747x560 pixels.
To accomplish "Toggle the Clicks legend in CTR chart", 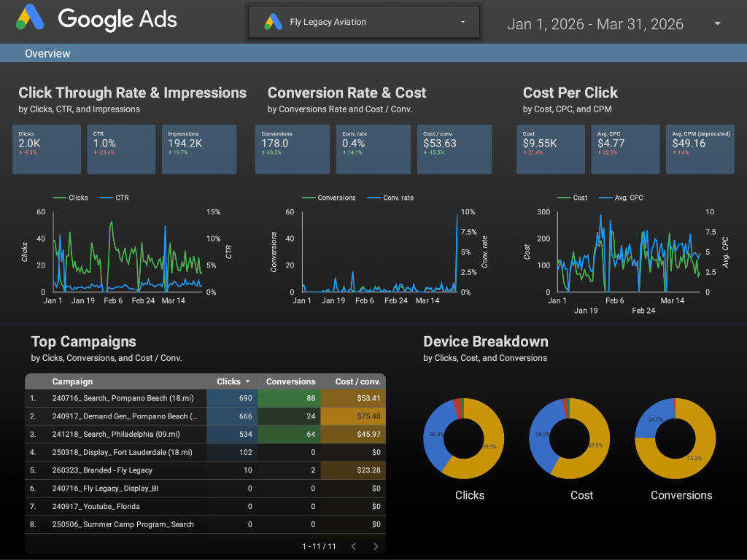I will pos(71,198).
